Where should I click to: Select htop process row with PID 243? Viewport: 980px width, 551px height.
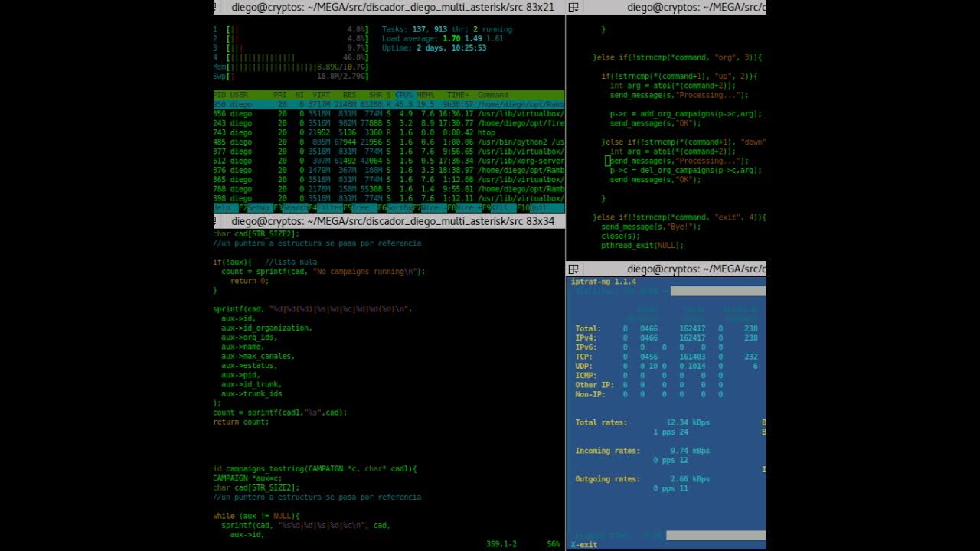(389, 123)
